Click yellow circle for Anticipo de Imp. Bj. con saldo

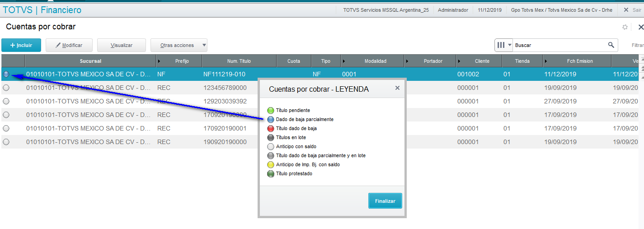pyautogui.click(x=271, y=164)
